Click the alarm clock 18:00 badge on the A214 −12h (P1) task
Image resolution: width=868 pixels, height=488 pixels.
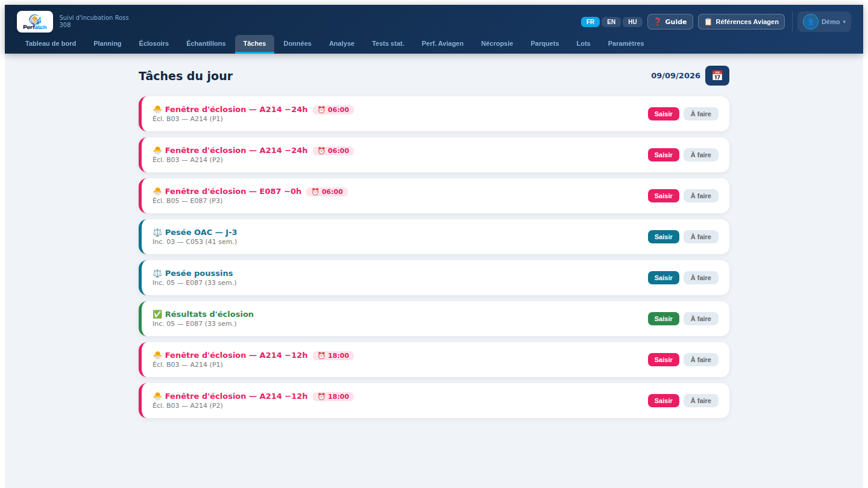[333, 355]
